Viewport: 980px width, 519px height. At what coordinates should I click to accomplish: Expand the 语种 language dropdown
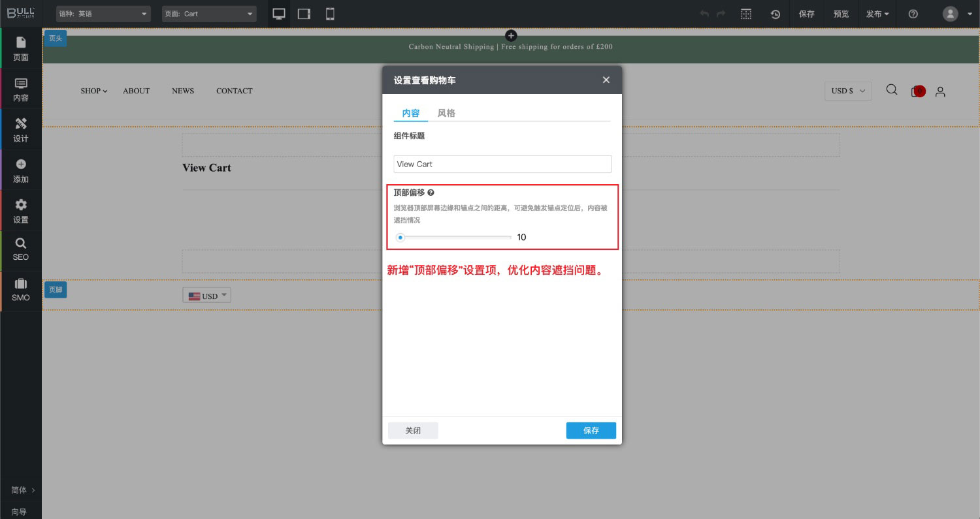pyautogui.click(x=103, y=14)
